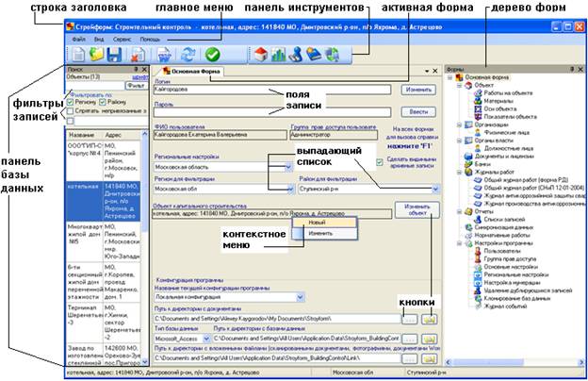Open Банки tree node
588x381 pixels.
click(x=482, y=164)
